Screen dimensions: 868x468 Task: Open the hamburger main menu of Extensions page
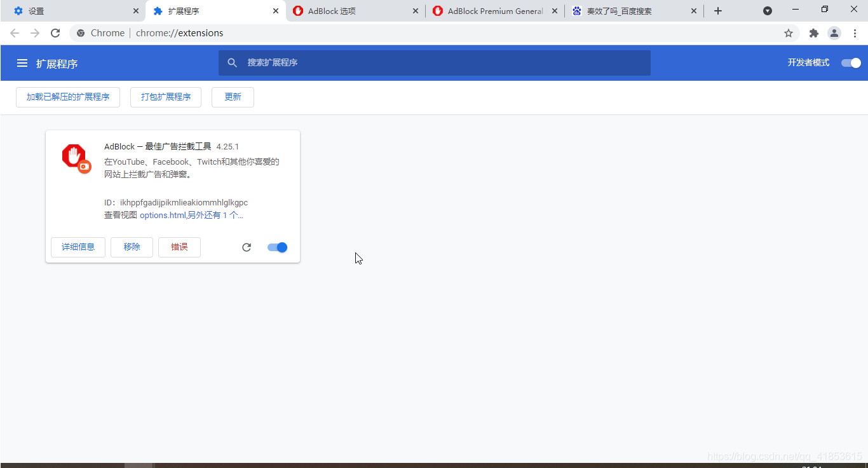[x=22, y=63]
